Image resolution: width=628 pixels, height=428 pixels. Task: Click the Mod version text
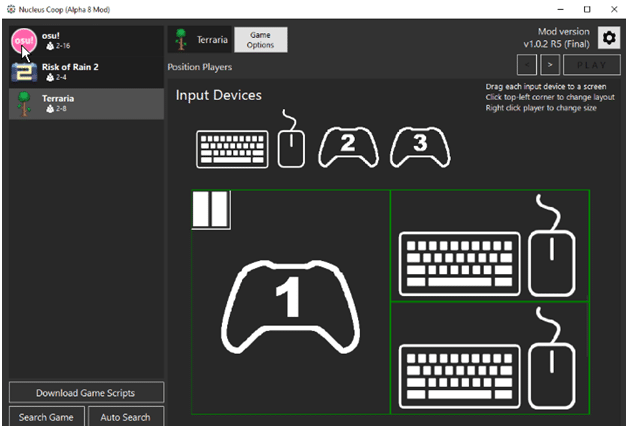point(564,32)
